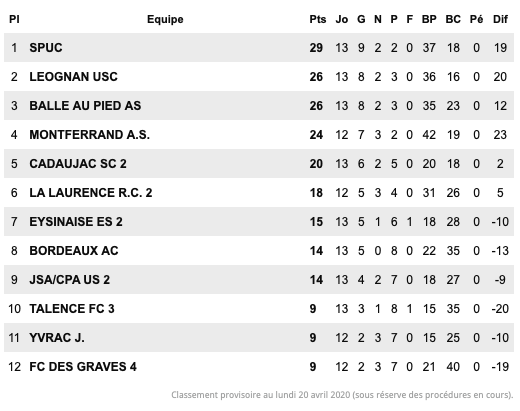Select the JSA/CPA US 2 team

click(70, 280)
